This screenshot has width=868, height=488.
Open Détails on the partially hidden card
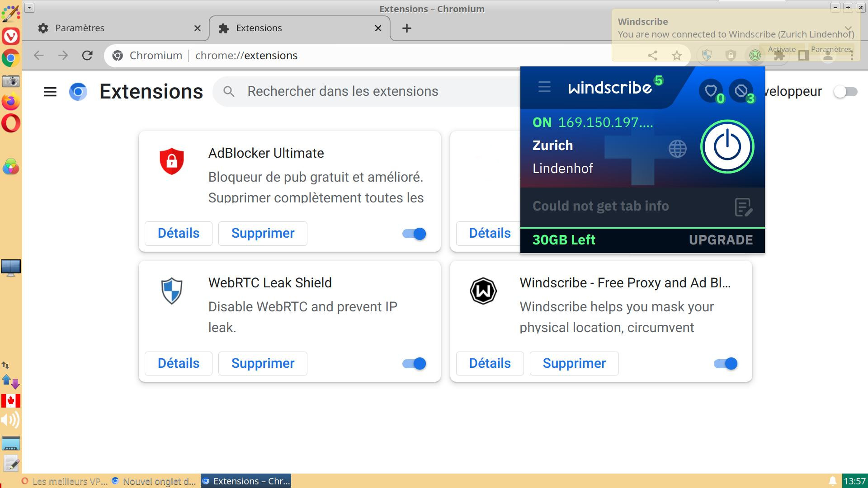(488, 234)
